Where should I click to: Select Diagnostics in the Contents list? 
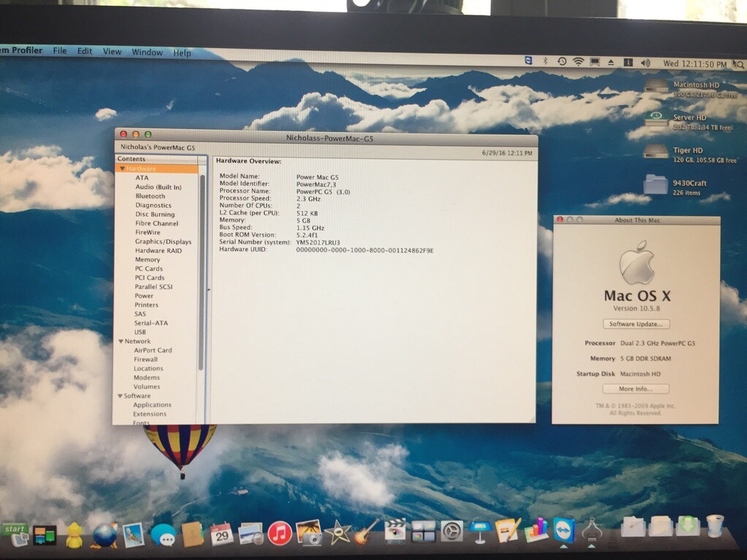[x=153, y=205]
